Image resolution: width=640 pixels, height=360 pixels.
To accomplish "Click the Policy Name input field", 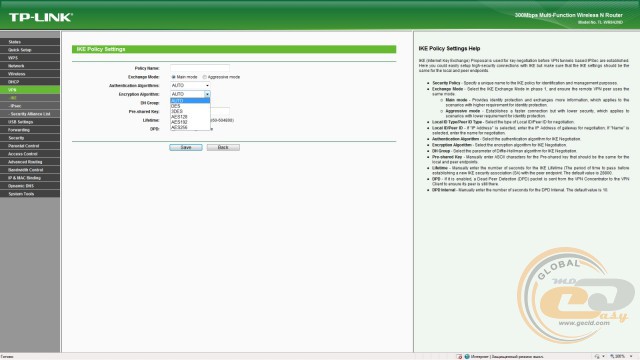I will click(x=200, y=68).
